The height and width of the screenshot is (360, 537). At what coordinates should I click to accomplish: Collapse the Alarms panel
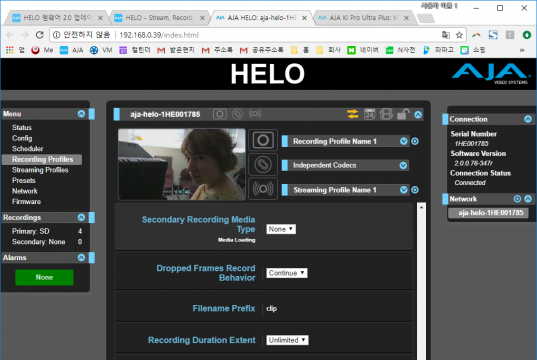pos(81,258)
